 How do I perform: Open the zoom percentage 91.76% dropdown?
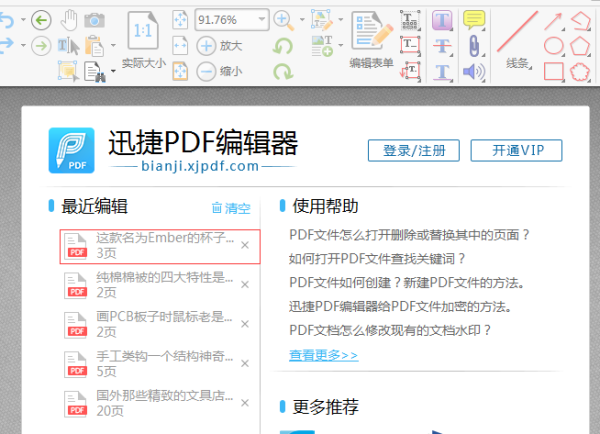(x=262, y=19)
